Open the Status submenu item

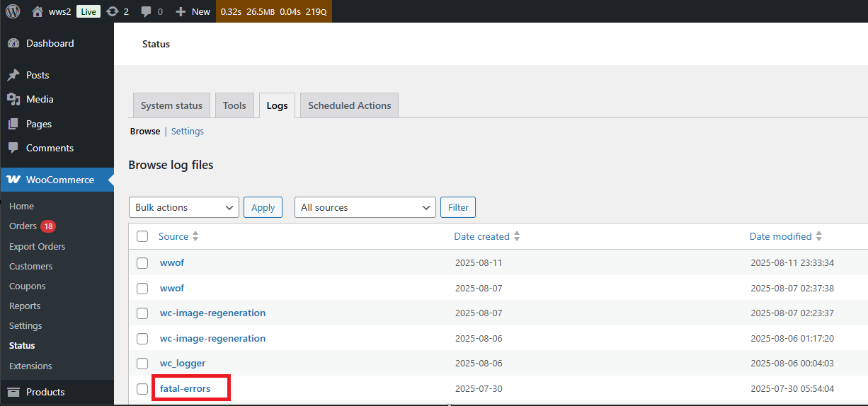[x=22, y=346]
